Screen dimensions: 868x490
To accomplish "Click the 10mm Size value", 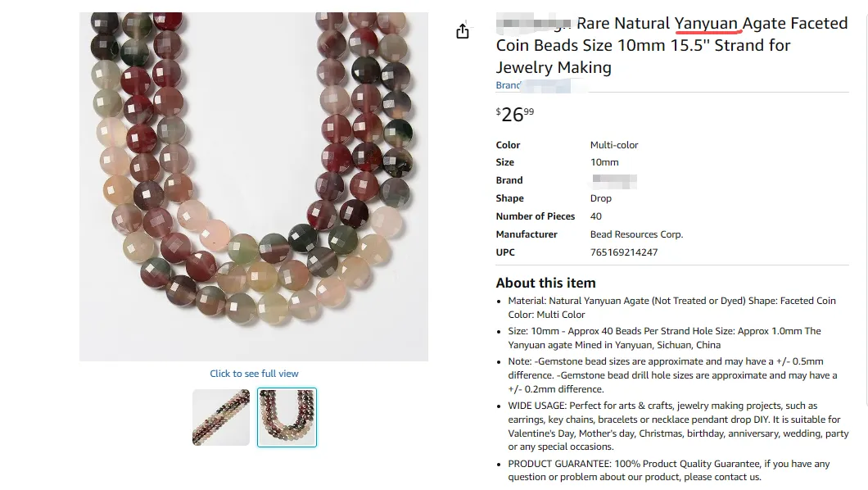I will click(x=604, y=162).
